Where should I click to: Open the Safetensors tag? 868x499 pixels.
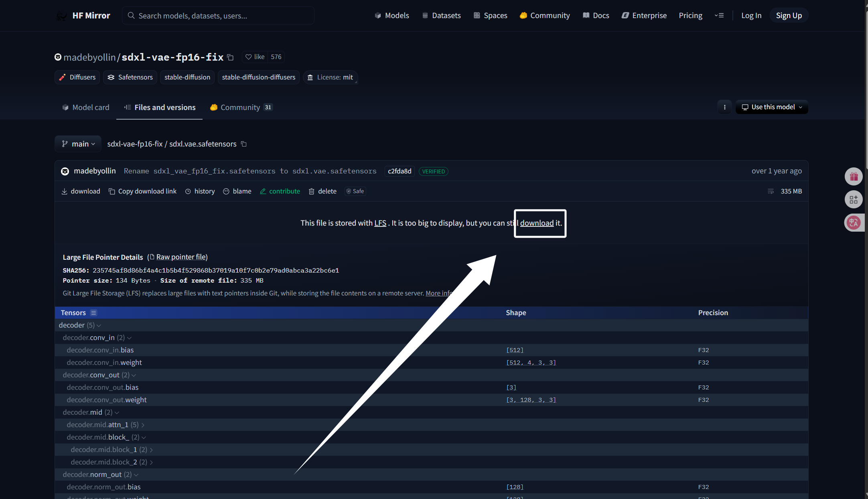[130, 77]
